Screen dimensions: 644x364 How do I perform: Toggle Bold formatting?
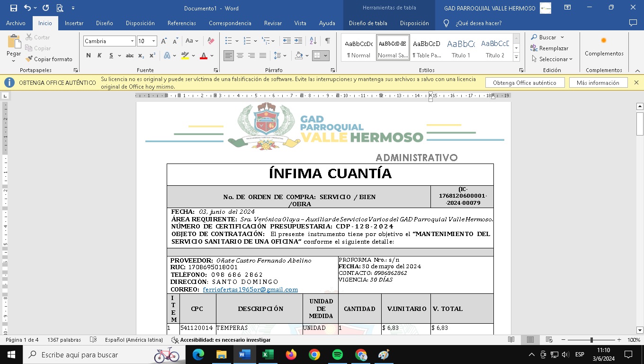pyautogui.click(x=89, y=55)
